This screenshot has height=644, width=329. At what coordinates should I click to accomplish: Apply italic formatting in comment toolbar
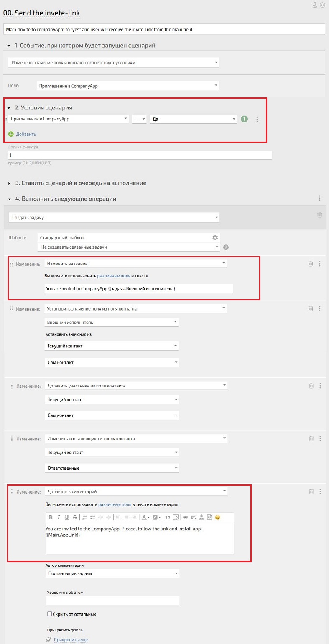click(x=59, y=517)
